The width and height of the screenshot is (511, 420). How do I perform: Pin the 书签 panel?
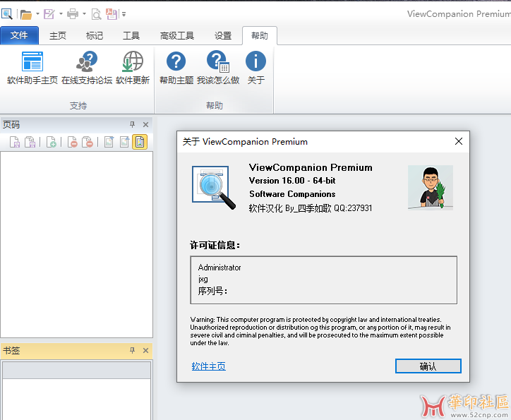pyautogui.click(x=132, y=350)
